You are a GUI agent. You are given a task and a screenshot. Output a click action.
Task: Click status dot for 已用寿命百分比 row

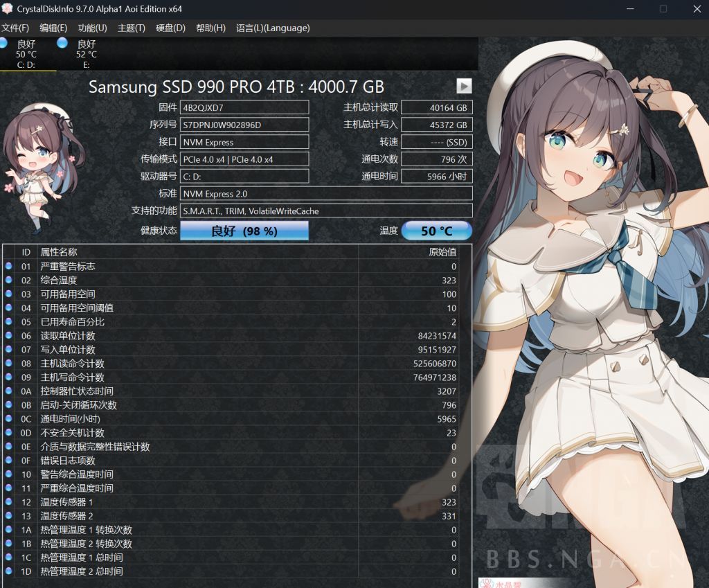coord(8,321)
